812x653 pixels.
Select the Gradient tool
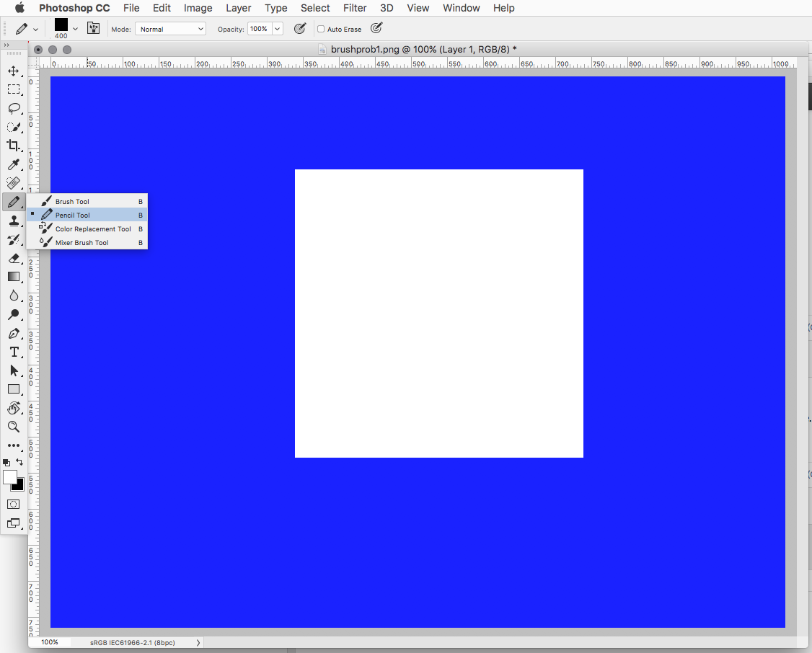(14, 277)
